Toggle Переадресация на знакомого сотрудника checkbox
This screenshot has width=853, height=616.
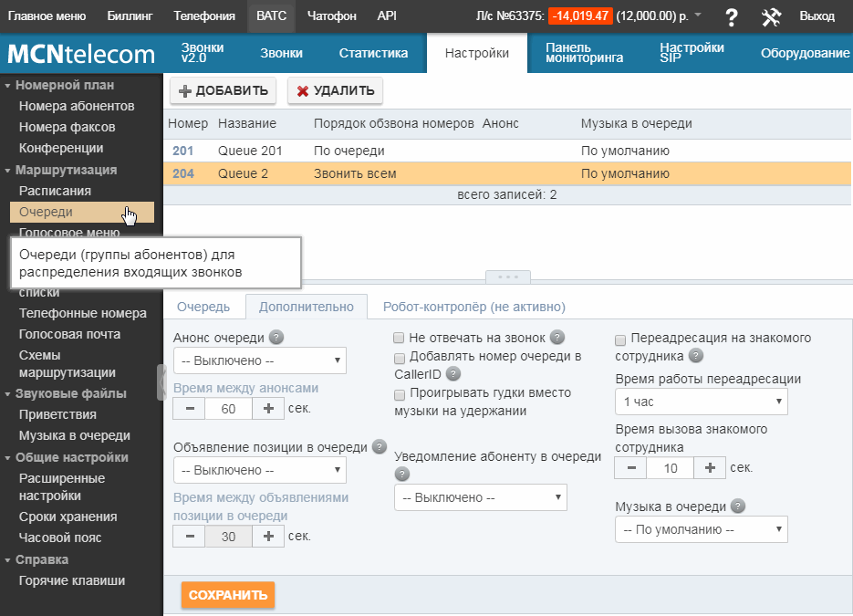point(620,339)
